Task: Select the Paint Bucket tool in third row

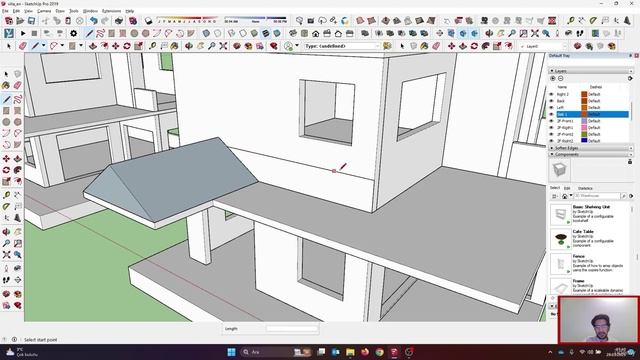Action: [x=175, y=46]
